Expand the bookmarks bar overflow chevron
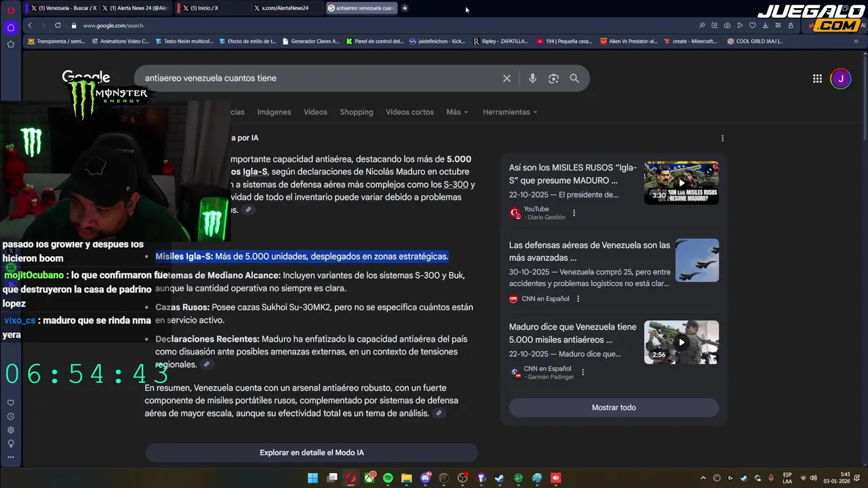Viewport: 868px width, 488px height. [856, 41]
